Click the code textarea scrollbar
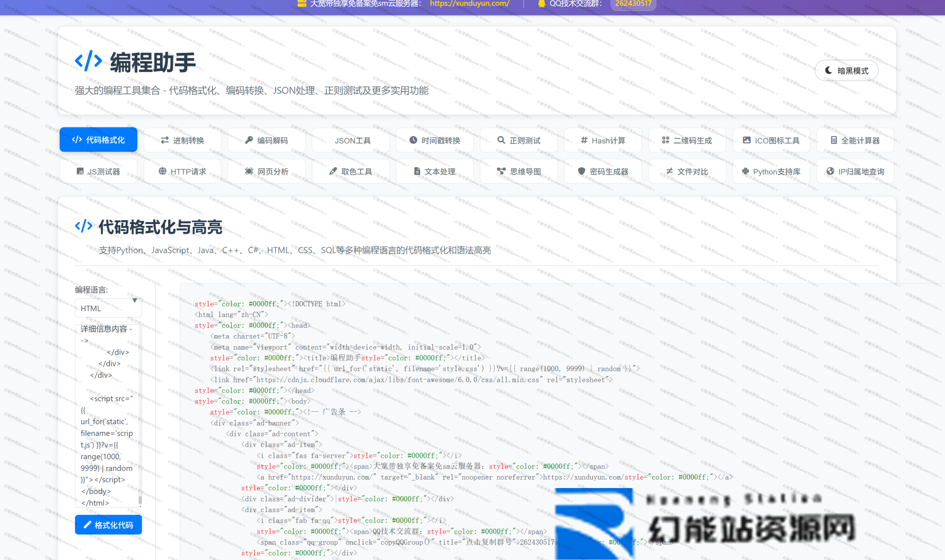This screenshot has height=560, width=945. (x=140, y=500)
